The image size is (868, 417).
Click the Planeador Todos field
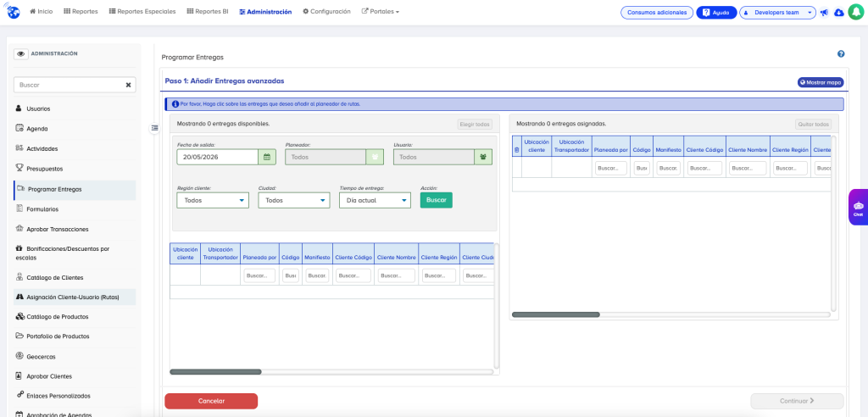tap(325, 158)
